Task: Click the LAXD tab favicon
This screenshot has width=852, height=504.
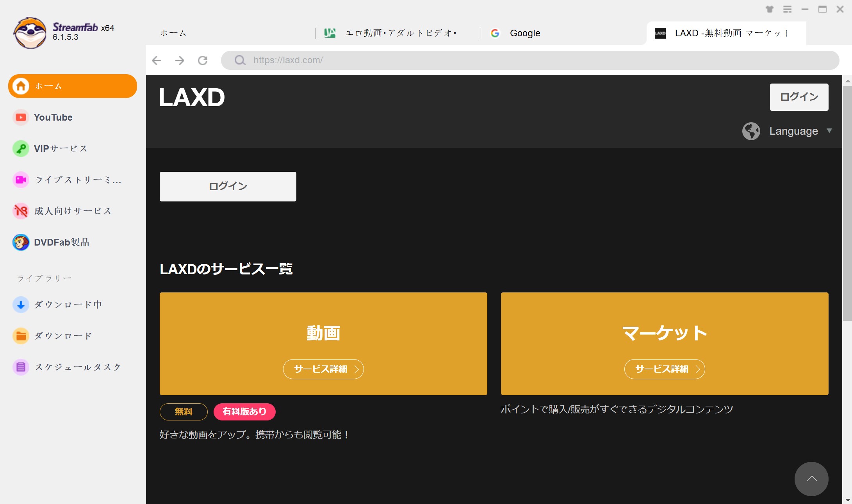Action: click(660, 33)
